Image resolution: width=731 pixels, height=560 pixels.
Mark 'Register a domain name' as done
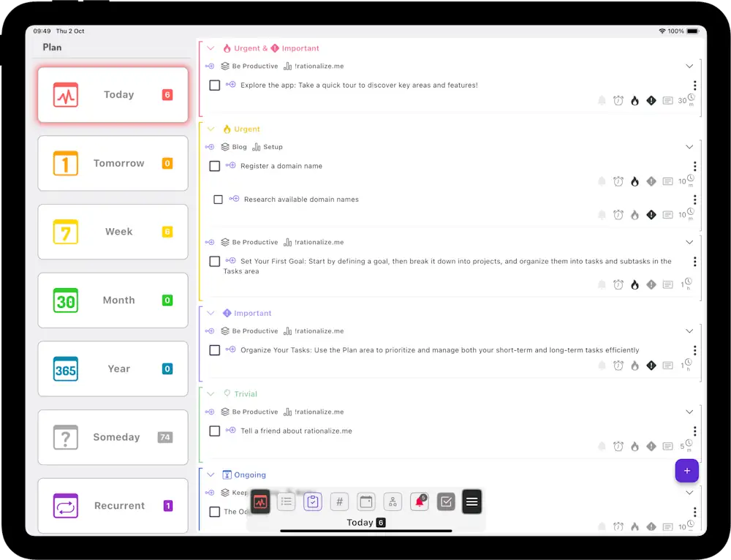[x=215, y=166]
